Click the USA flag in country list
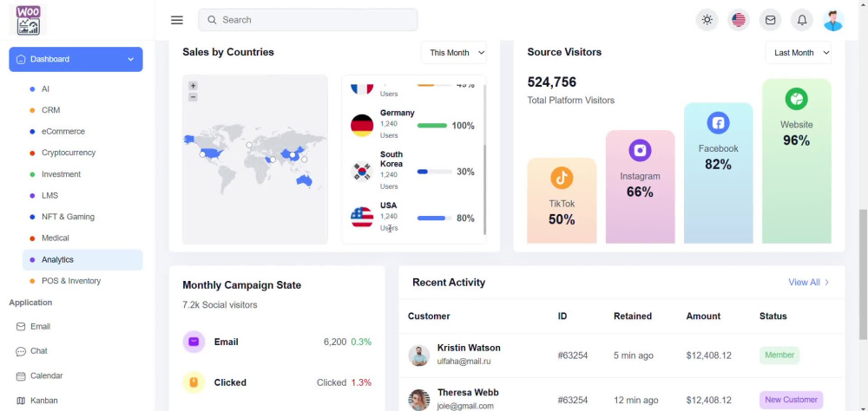The image size is (868, 411). (x=362, y=218)
